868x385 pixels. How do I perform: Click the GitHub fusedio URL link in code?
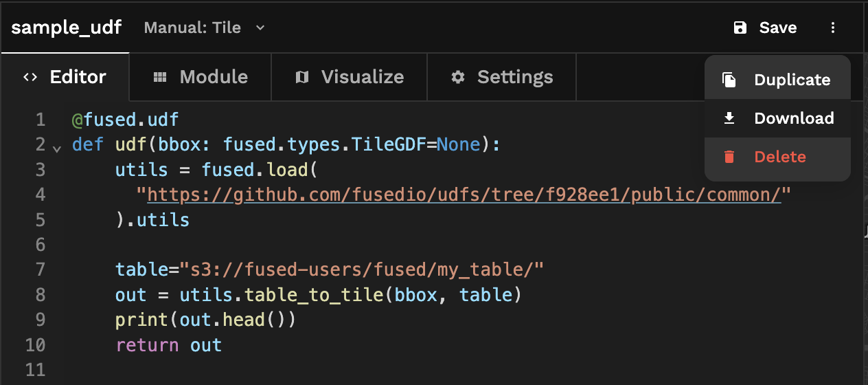pos(464,195)
